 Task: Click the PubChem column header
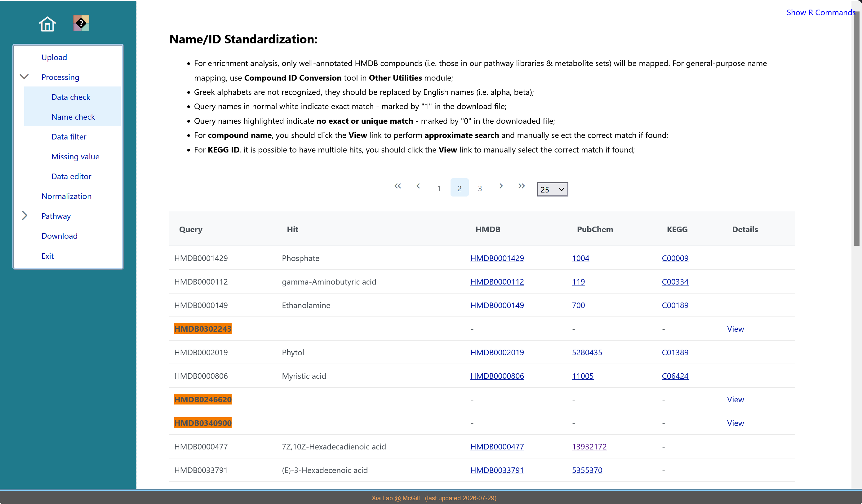(x=595, y=229)
